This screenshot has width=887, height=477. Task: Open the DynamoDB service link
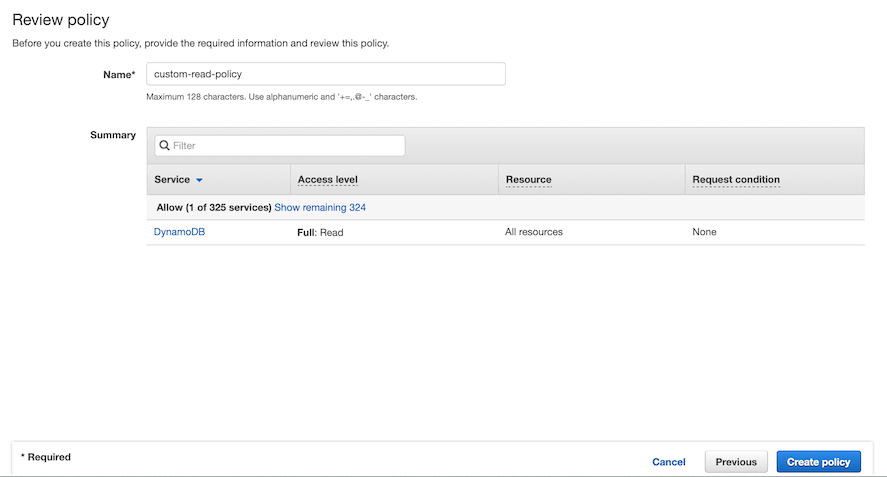pos(180,232)
